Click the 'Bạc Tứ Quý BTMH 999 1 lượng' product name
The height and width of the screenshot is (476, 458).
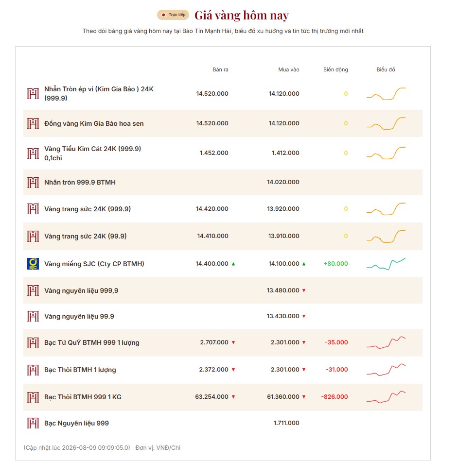[x=92, y=343]
